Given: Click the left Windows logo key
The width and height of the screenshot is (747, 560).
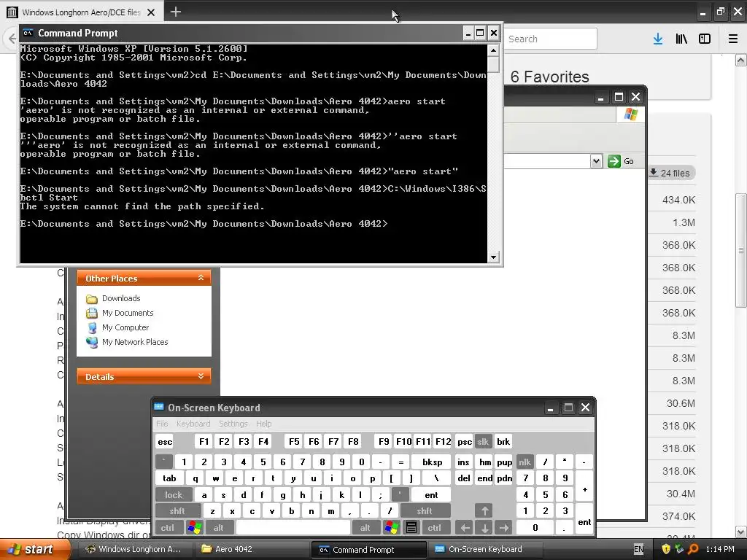Looking at the screenshot, I should point(195,528).
